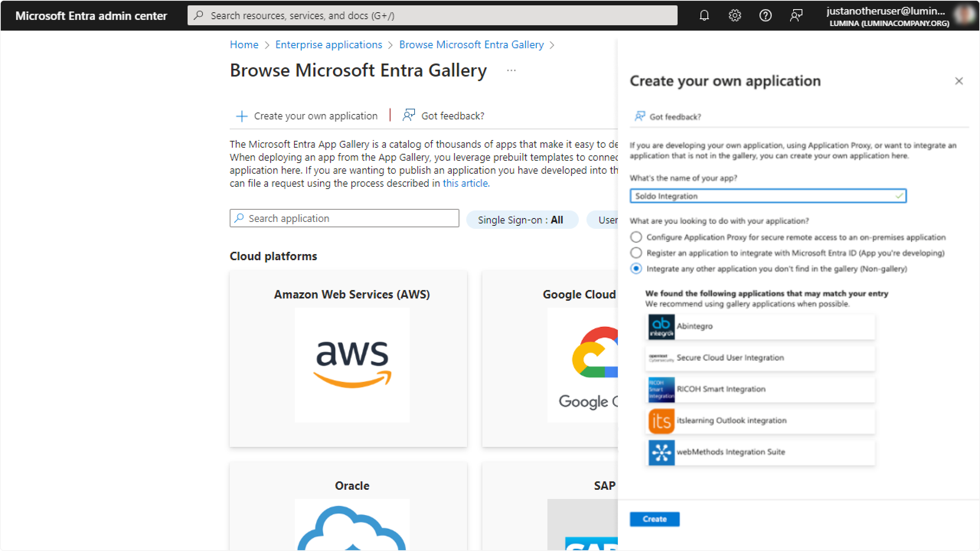The height and width of the screenshot is (551, 980).
Task: Go to Home breadcrumb
Action: click(x=244, y=45)
